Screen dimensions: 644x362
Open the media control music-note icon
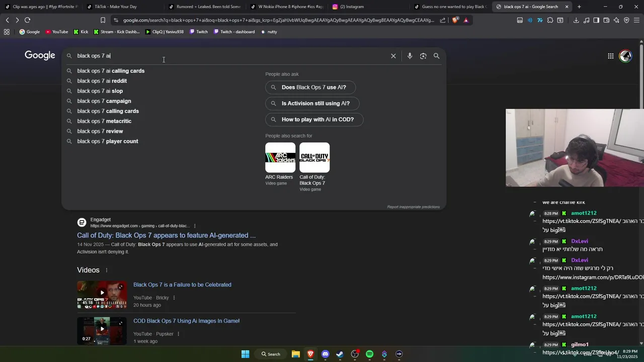point(586,20)
